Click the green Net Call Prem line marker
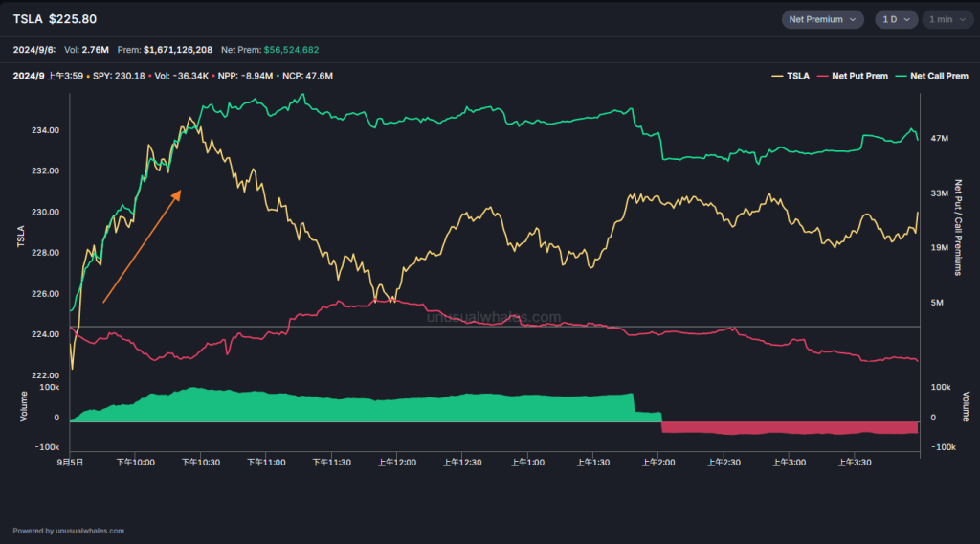This screenshot has width=980, height=544. [x=902, y=76]
